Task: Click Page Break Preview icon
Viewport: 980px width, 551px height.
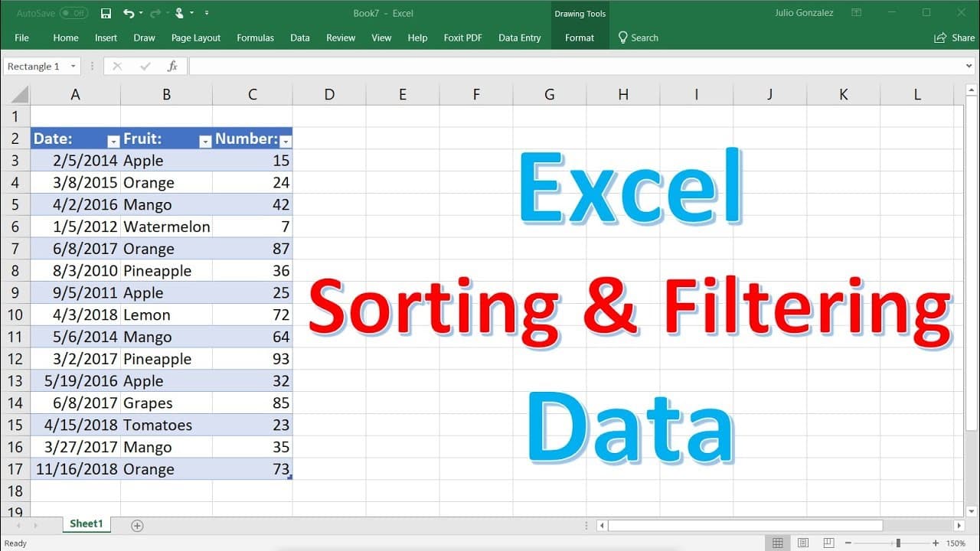Action: point(828,543)
